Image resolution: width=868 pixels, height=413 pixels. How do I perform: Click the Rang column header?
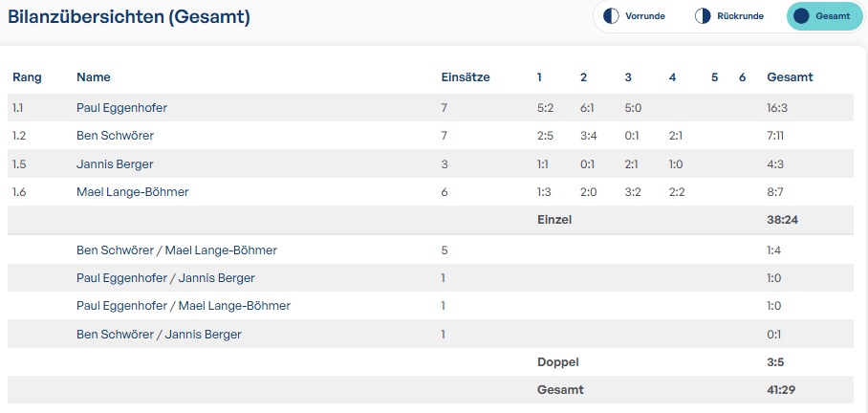pyautogui.click(x=27, y=77)
